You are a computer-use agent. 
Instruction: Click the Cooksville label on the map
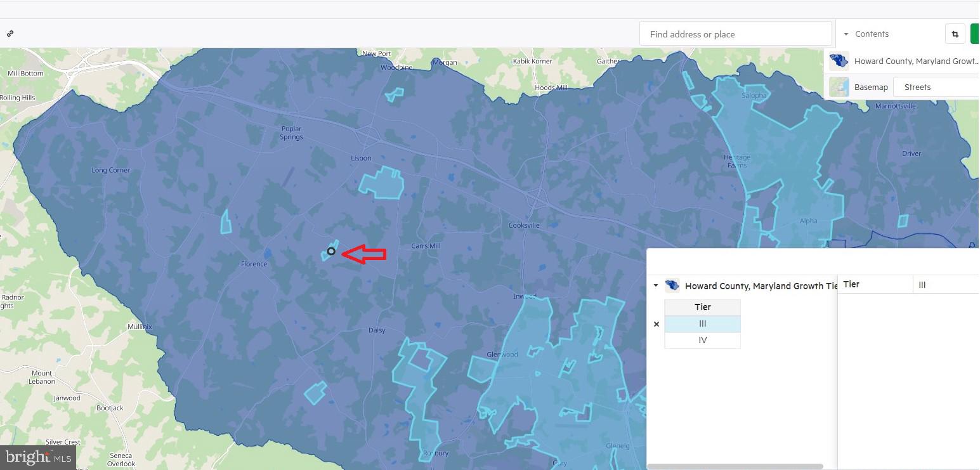click(x=524, y=225)
